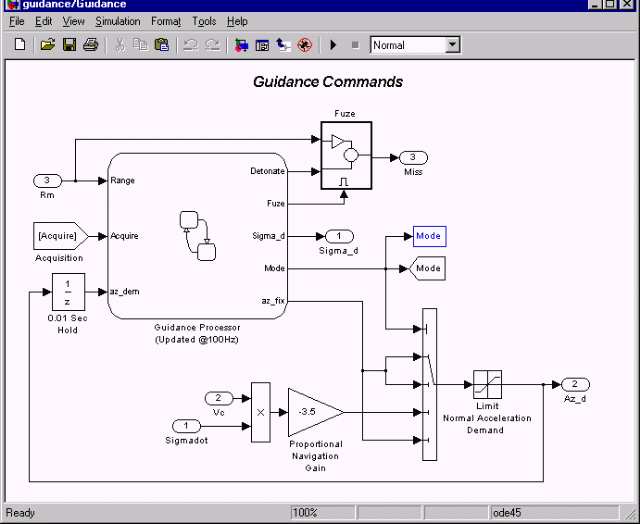
Task: Maximize the guidance/Guidance window
Action: coord(610,4)
